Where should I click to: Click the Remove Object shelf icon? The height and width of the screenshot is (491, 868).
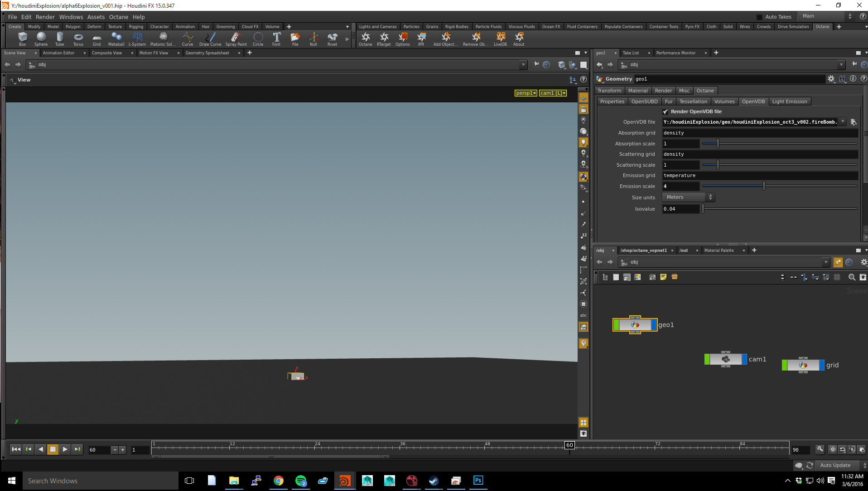point(476,39)
